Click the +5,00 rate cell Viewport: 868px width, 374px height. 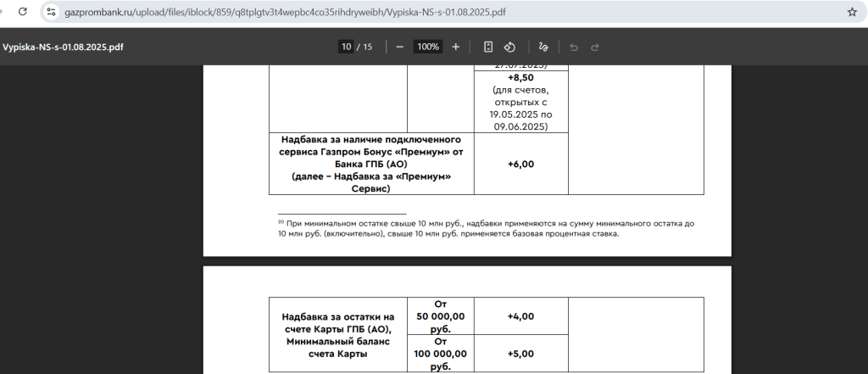click(x=521, y=354)
